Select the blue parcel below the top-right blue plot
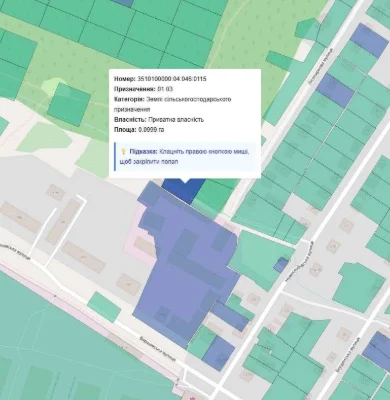Viewport: 390px width, 400px height. click(335, 91)
